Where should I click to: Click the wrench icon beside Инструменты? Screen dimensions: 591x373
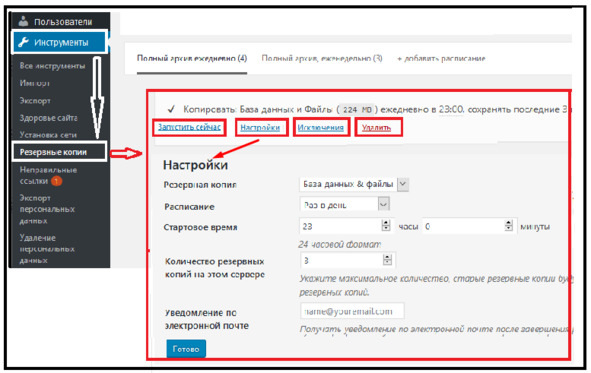(x=23, y=42)
